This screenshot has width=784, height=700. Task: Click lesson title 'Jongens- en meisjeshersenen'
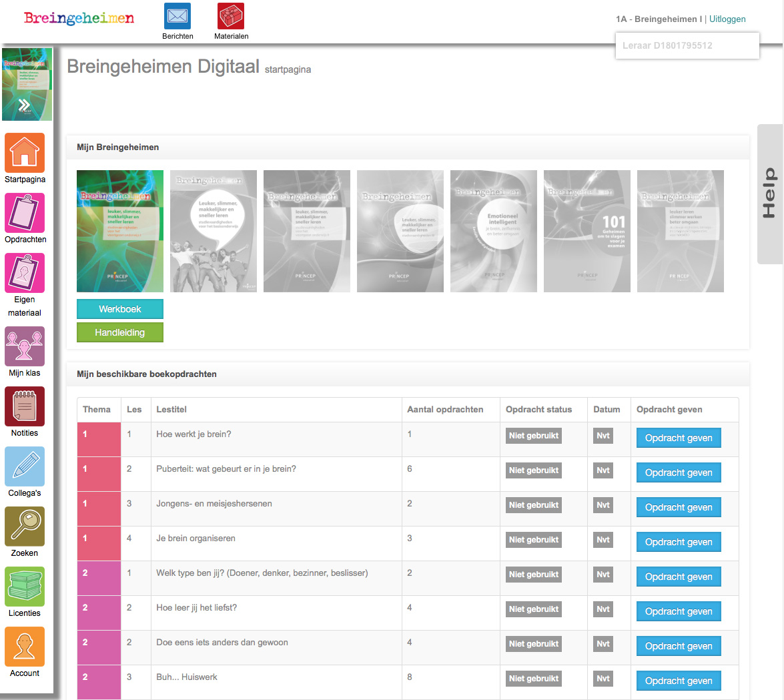(x=214, y=504)
